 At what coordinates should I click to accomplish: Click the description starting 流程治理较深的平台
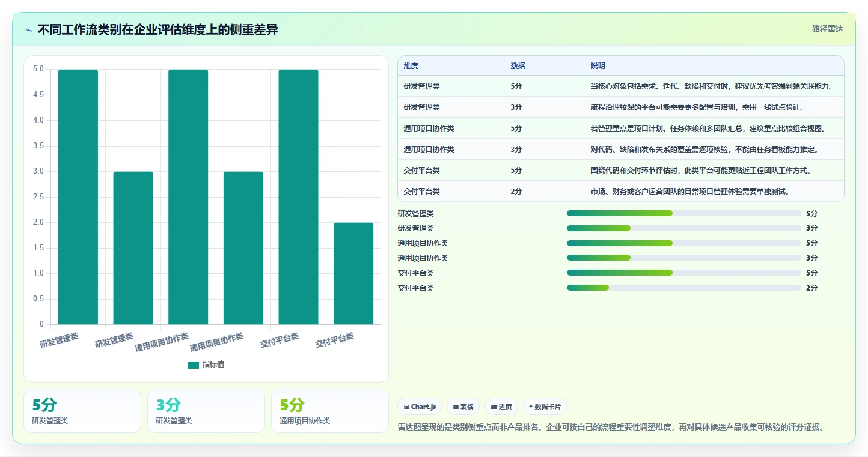(x=697, y=107)
